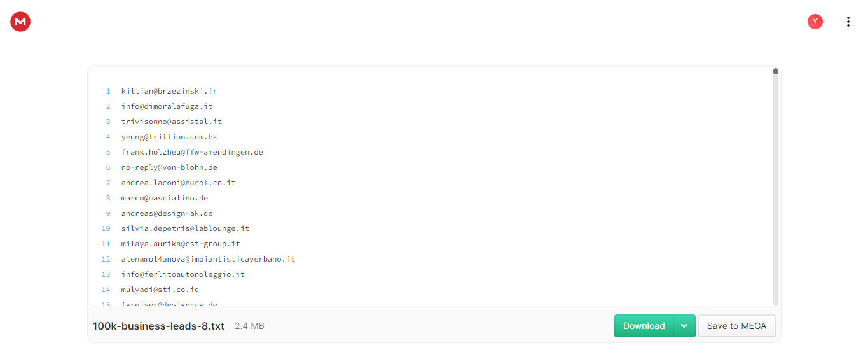Click the marco@mascialino.de entry
This screenshot has width=868, height=350.
click(165, 198)
